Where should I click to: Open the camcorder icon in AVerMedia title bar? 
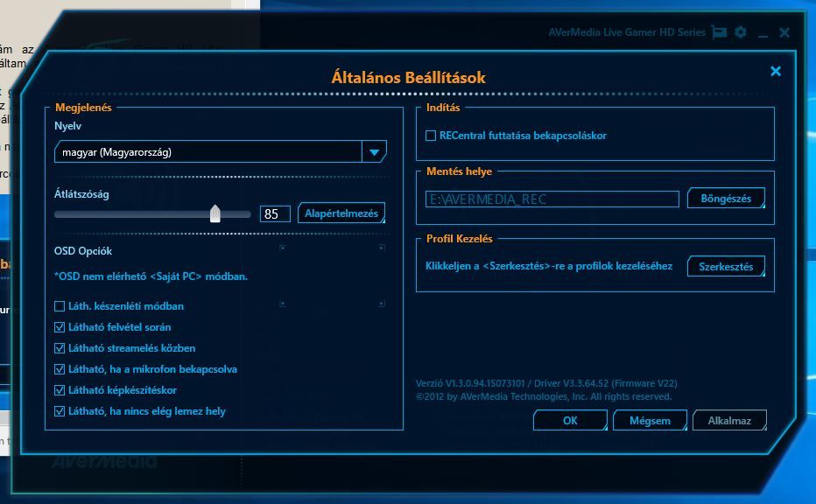pos(719,32)
